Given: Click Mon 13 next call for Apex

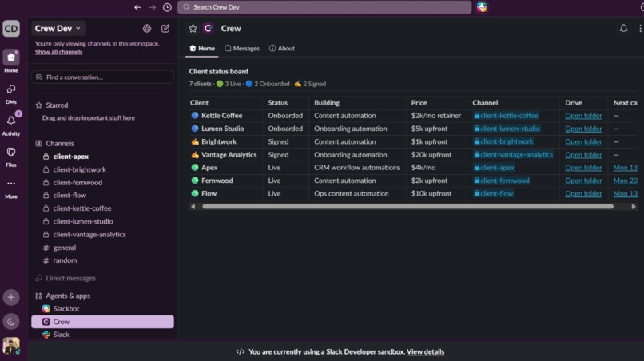Looking at the screenshot, I should pos(625,168).
